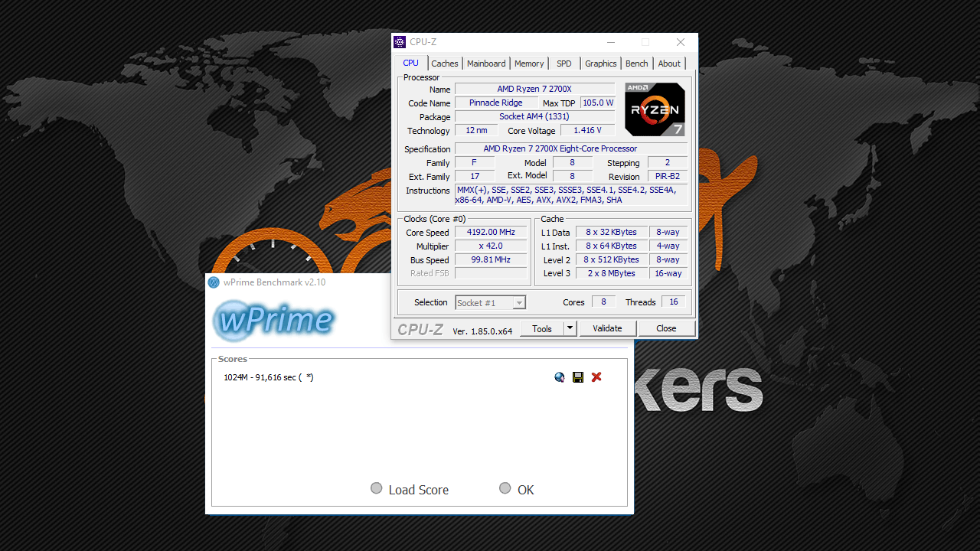980x551 pixels.
Task: Open the Socket #1 selection dropdown
Action: (490, 303)
